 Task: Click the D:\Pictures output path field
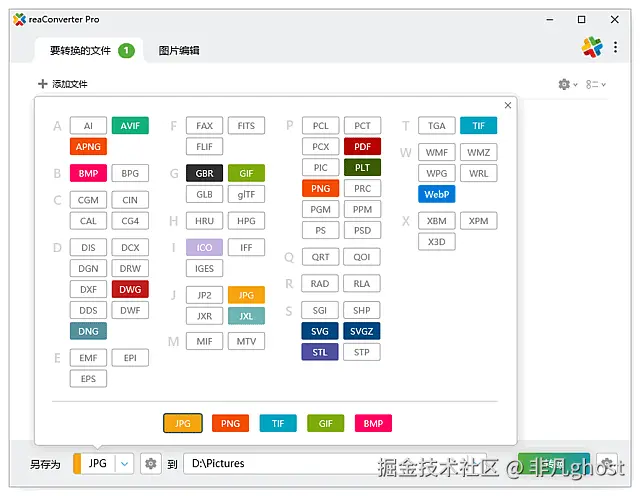tap(335, 463)
